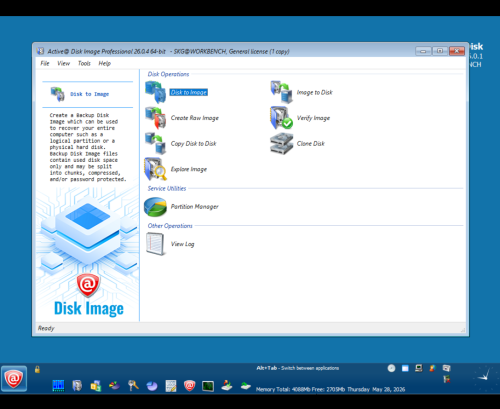Click the 'Ready' status bar text
500x409 pixels.
pos(46,328)
